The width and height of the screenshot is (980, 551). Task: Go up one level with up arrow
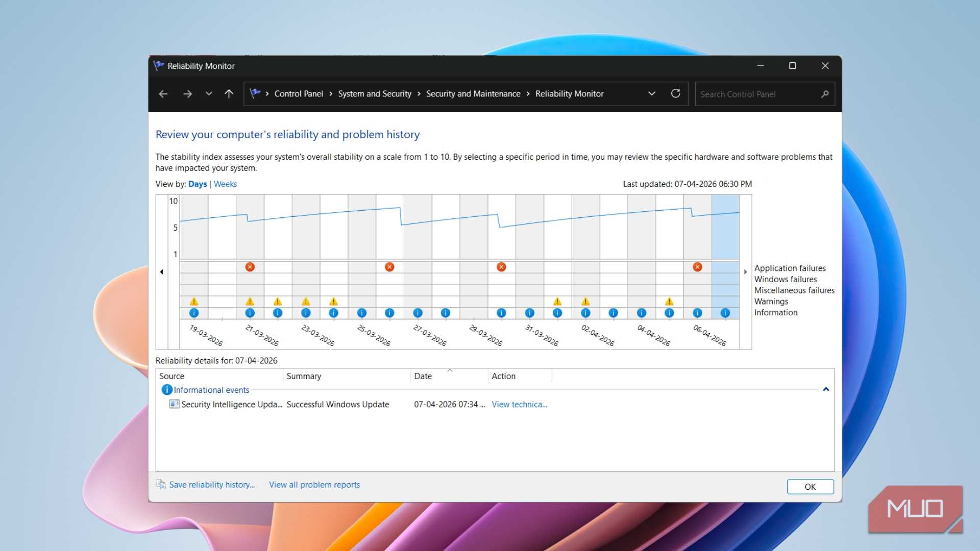point(229,94)
